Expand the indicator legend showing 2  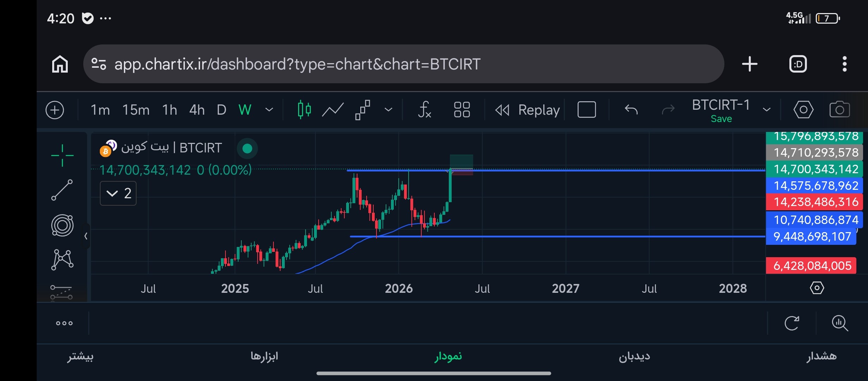pyautogui.click(x=118, y=193)
